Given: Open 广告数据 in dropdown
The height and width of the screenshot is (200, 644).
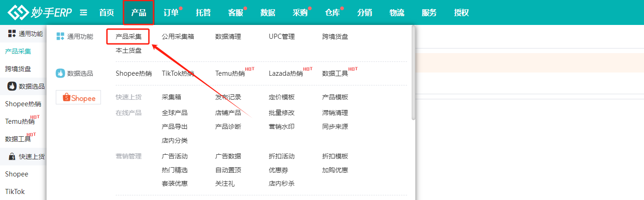Looking at the screenshot, I should pos(228,156).
